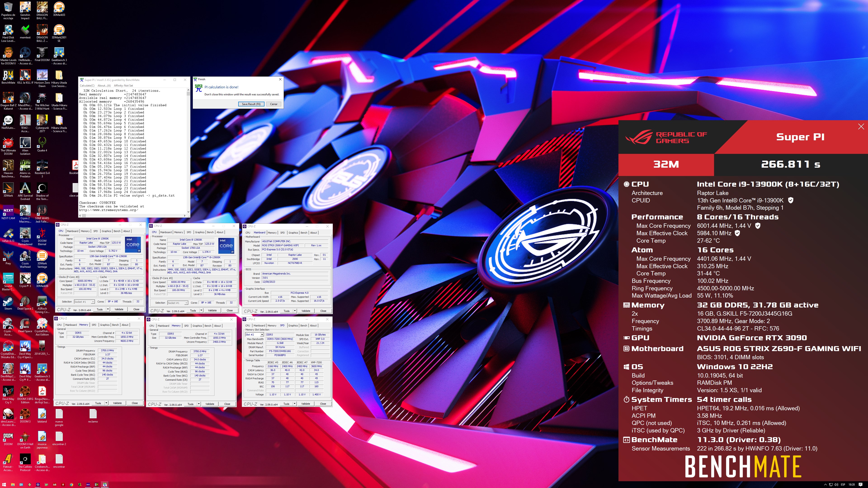
Task: Select the Prey desktop shortcut
Action: tap(8, 258)
